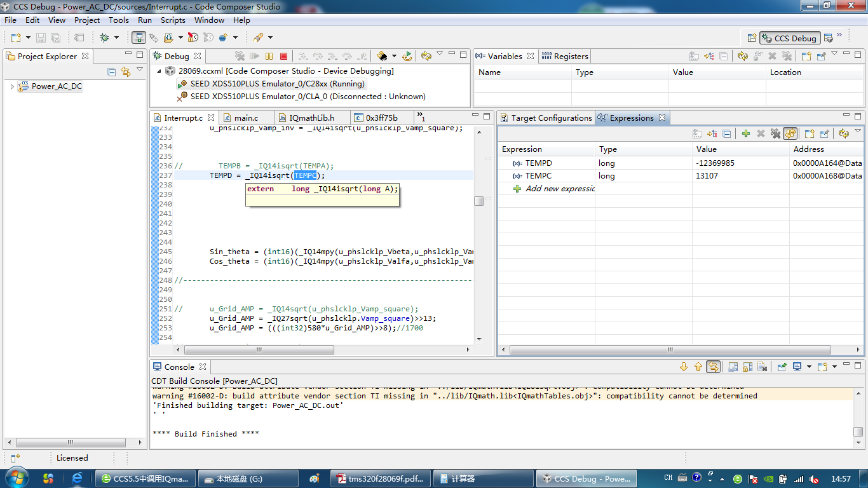868x488 pixels.
Task: Collapse the 28069.ccxml debug session node
Action: point(159,71)
